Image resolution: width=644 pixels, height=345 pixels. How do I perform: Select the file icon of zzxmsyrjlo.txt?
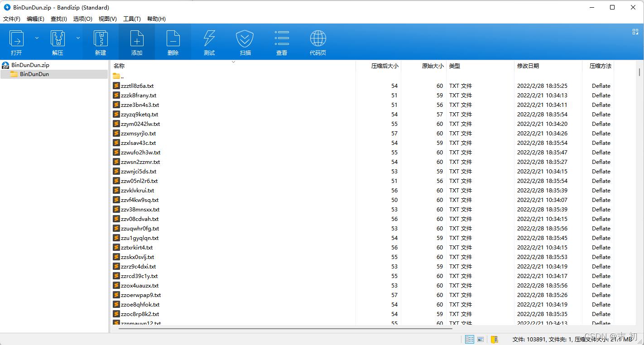[x=116, y=133]
